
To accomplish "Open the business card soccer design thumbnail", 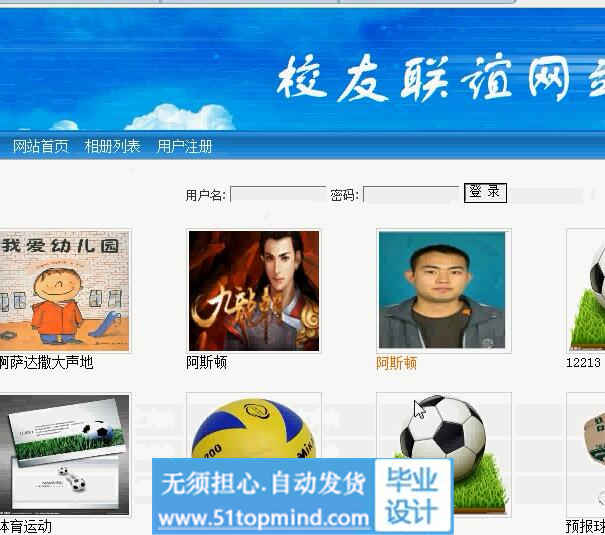I will (64, 455).
